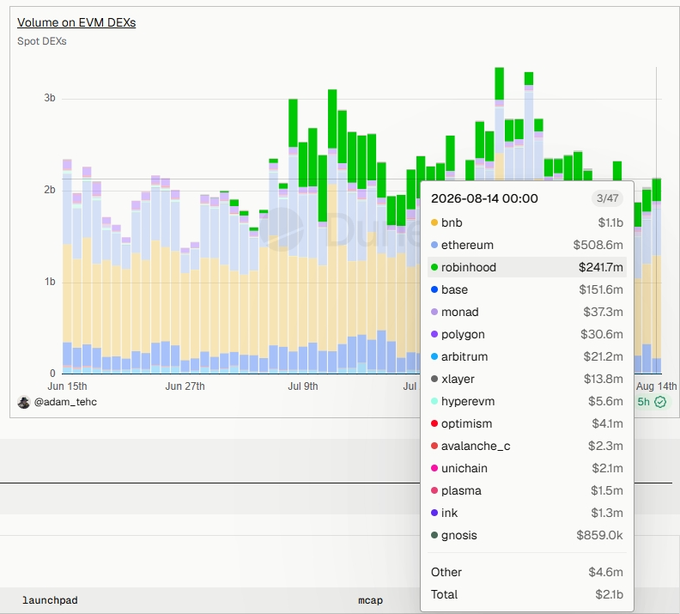Click the first bar at Jun 15th
680x614 pixels.
click(x=67, y=266)
